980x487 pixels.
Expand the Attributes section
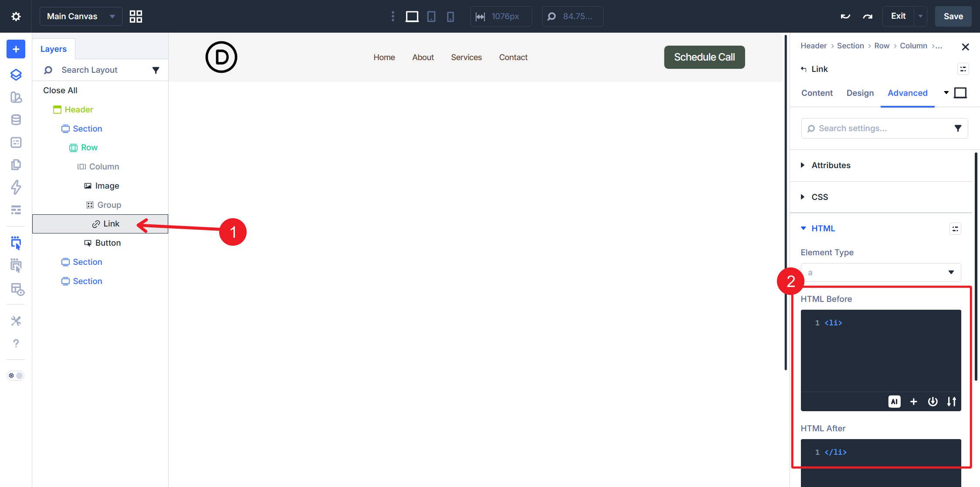coord(830,165)
